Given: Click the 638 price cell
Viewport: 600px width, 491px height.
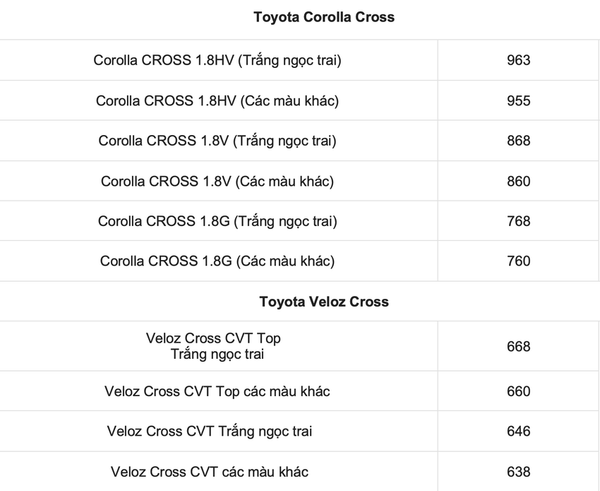Looking at the screenshot, I should pos(518,472).
